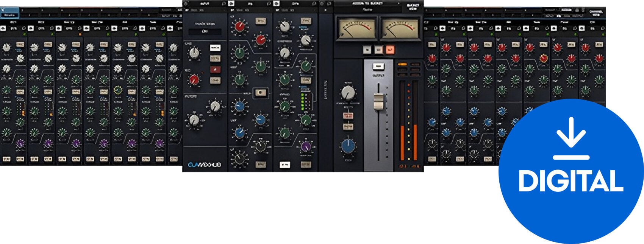Toggle the red button in the input section
The height and width of the screenshot is (244, 644).
[215, 70]
